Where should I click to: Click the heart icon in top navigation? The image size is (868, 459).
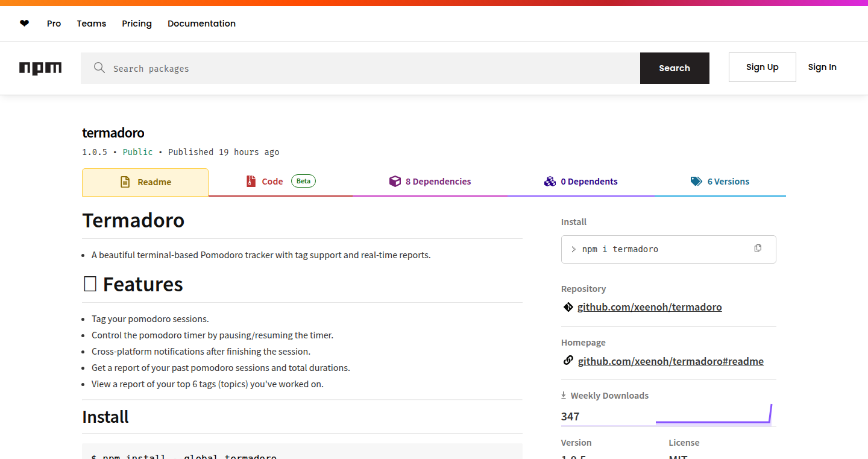click(x=24, y=24)
